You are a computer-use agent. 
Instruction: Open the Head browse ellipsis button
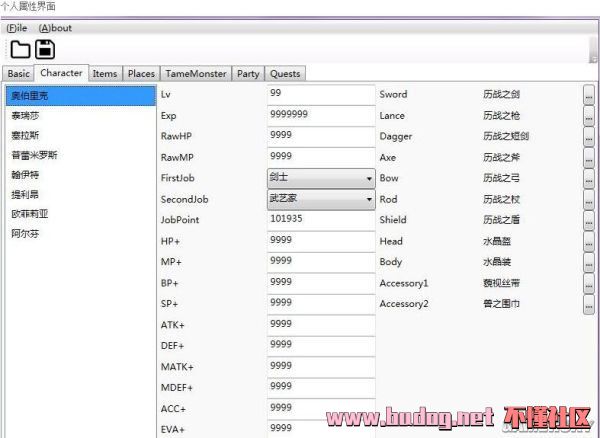[589, 241]
